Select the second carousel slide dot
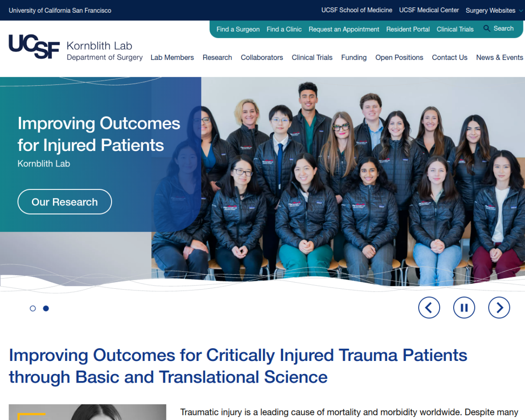 point(46,308)
